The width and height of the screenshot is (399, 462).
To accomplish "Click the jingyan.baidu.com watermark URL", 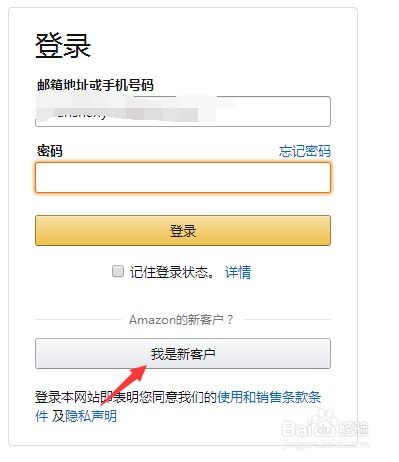I will pos(326,444).
